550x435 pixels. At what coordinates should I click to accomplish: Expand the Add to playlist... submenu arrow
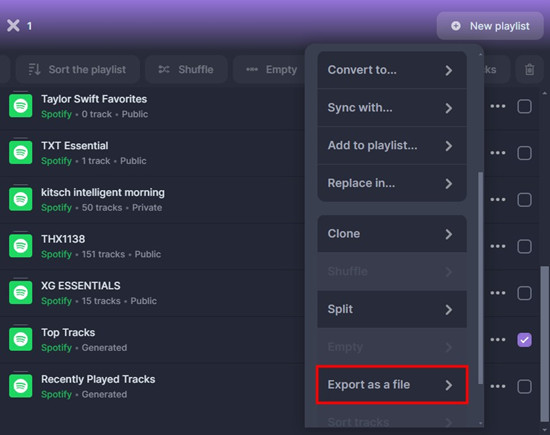449,146
